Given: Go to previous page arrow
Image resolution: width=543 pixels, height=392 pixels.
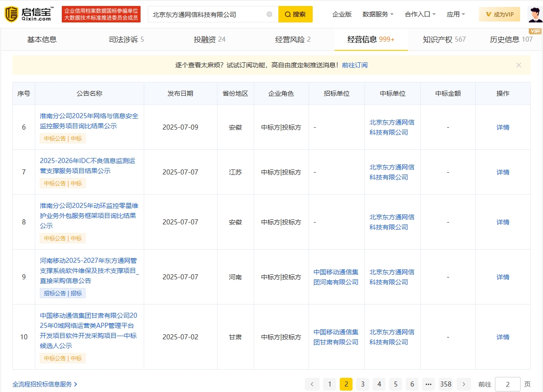Looking at the screenshot, I should pos(312,384).
